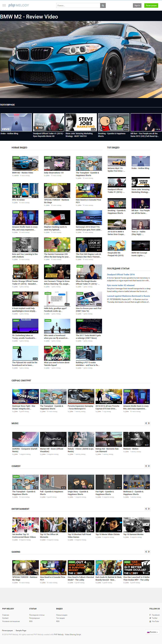Go to next Entertainment carousel items
Image resolution: width=162 pixels, height=644 pixels.
tap(149, 509)
